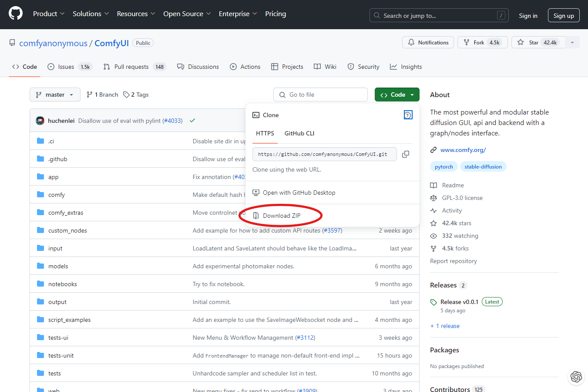
Task: Switch to the Issues tab
Action: 70,67
